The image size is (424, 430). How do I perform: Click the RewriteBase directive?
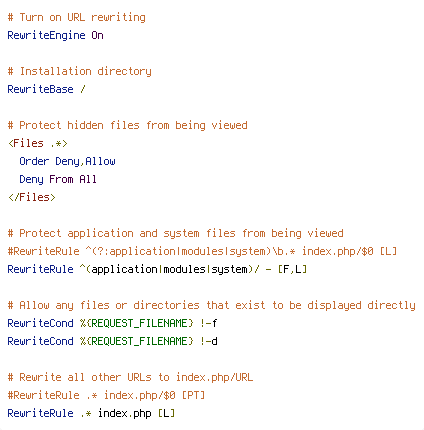tap(40, 89)
